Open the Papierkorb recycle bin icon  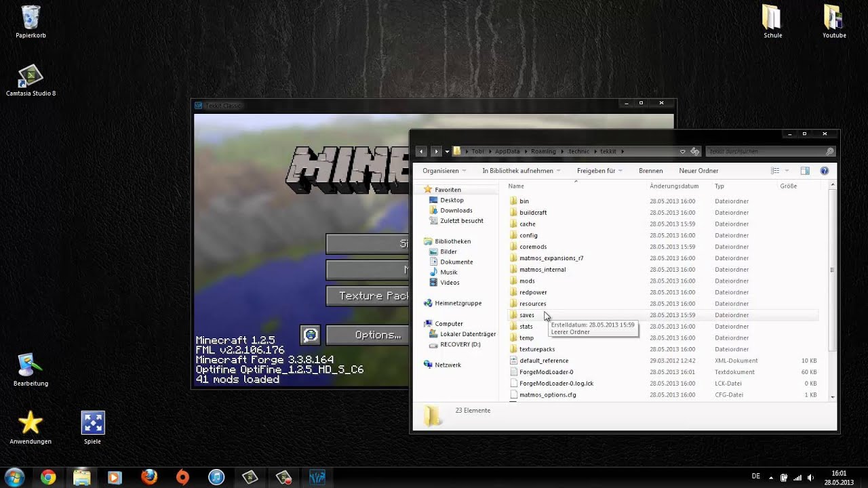tap(31, 22)
